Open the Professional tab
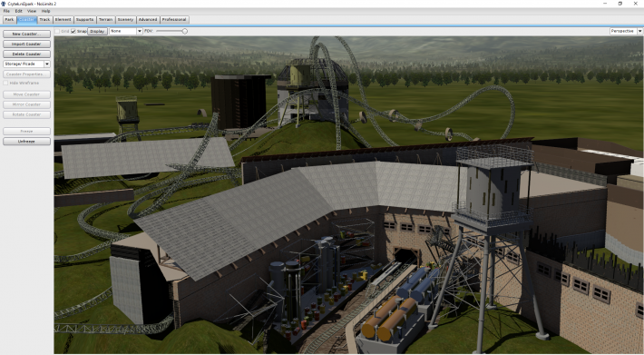644x355 pixels. coord(174,20)
